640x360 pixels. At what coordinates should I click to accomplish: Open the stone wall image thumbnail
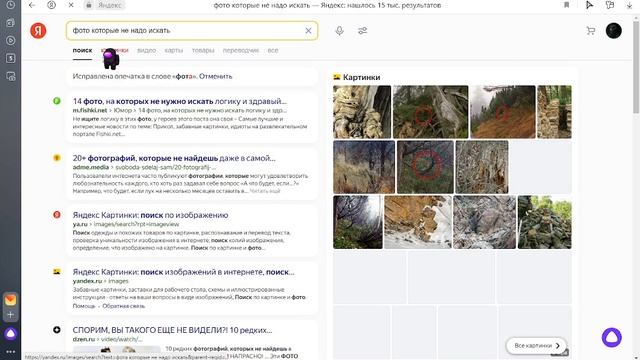(554, 112)
